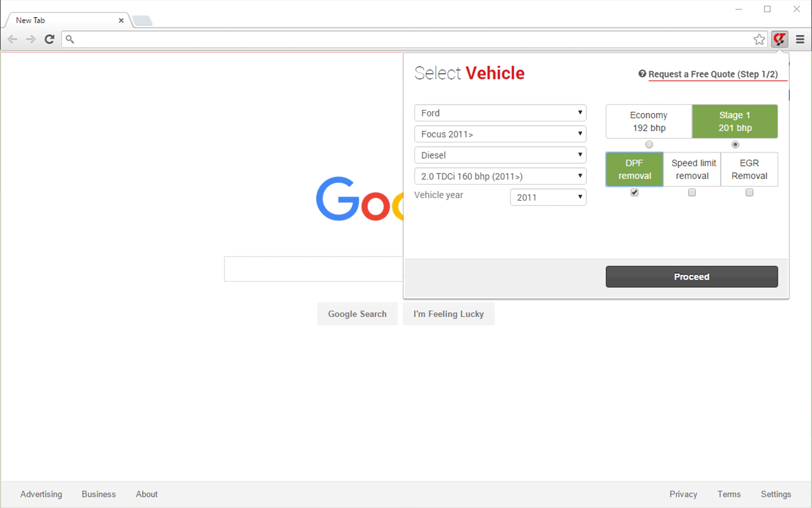The image size is (812, 508).
Task: Choose the Stage 1 radio button
Action: point(735,145)
